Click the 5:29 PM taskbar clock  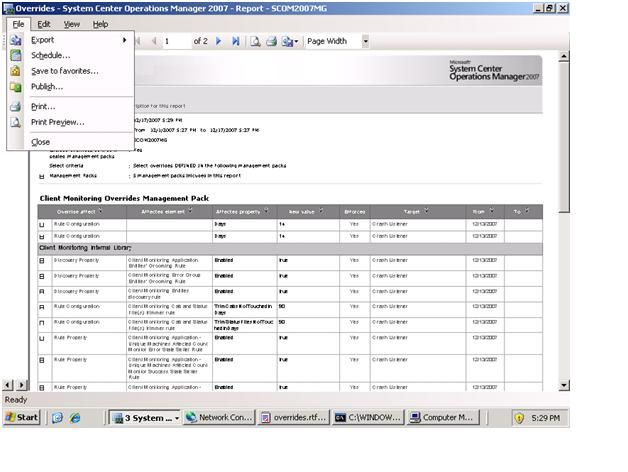pos(545,418)
